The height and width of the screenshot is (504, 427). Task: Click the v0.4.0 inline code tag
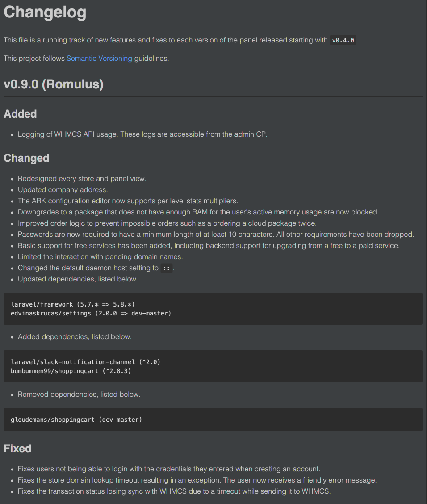[343, 40]
